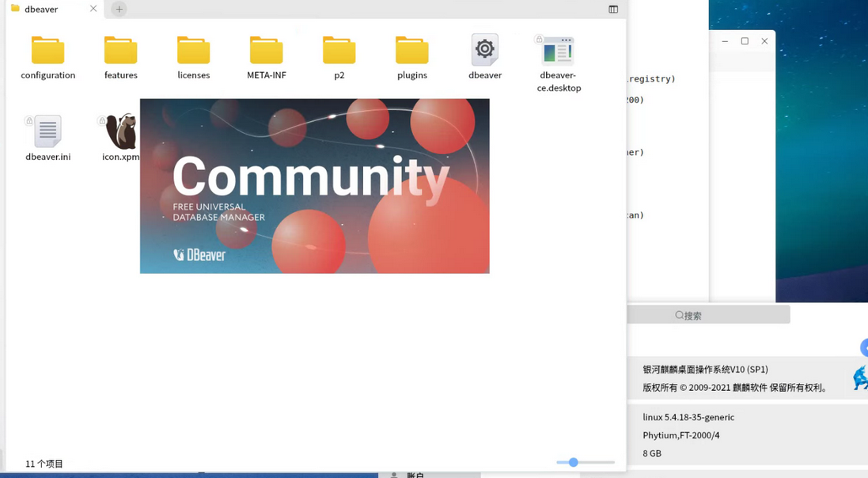Open a new file manager tab

tap(118, 9)
